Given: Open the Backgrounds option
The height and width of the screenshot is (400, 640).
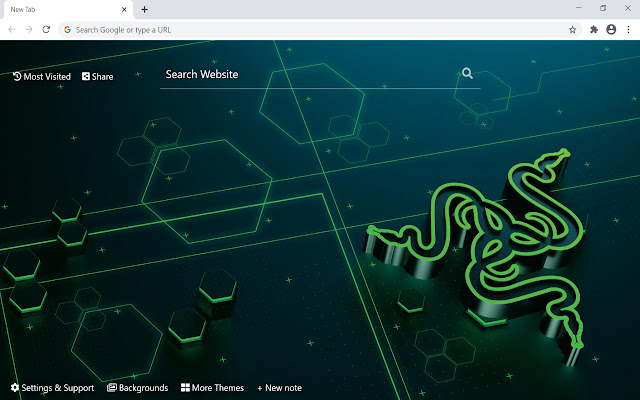Looking at the screenshot, I should 138,388.
